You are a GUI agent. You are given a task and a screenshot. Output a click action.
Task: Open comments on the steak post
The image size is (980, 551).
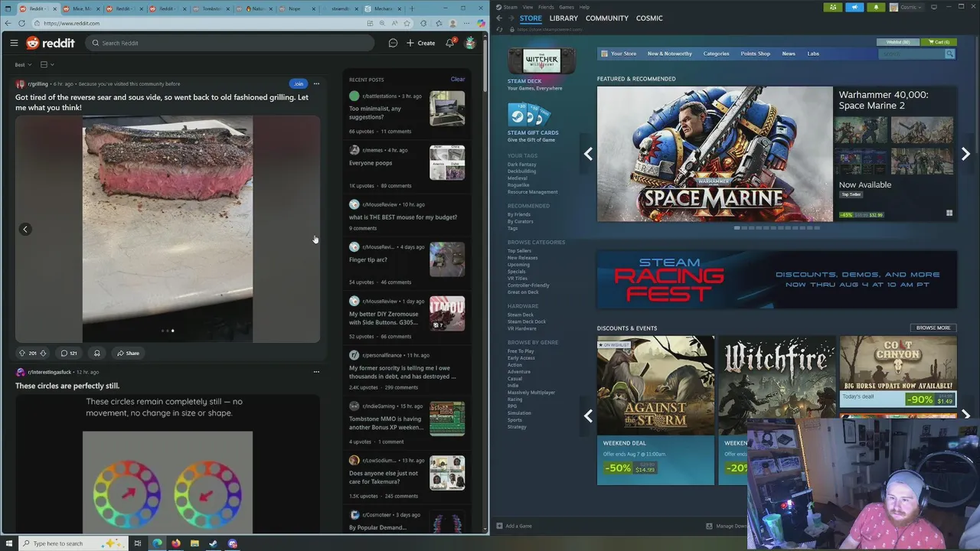pyautogui.click(x=69, y=353)
